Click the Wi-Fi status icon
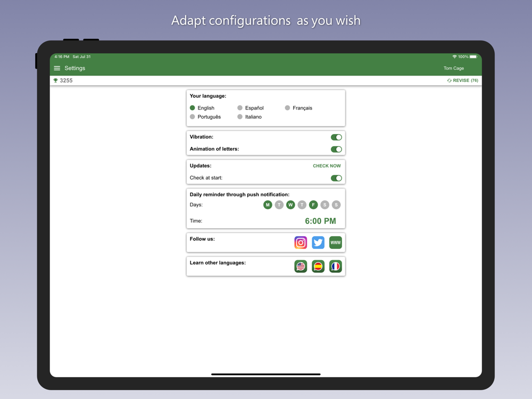The image size is (532, 399). pyautogui.click(x=454, y=57)
